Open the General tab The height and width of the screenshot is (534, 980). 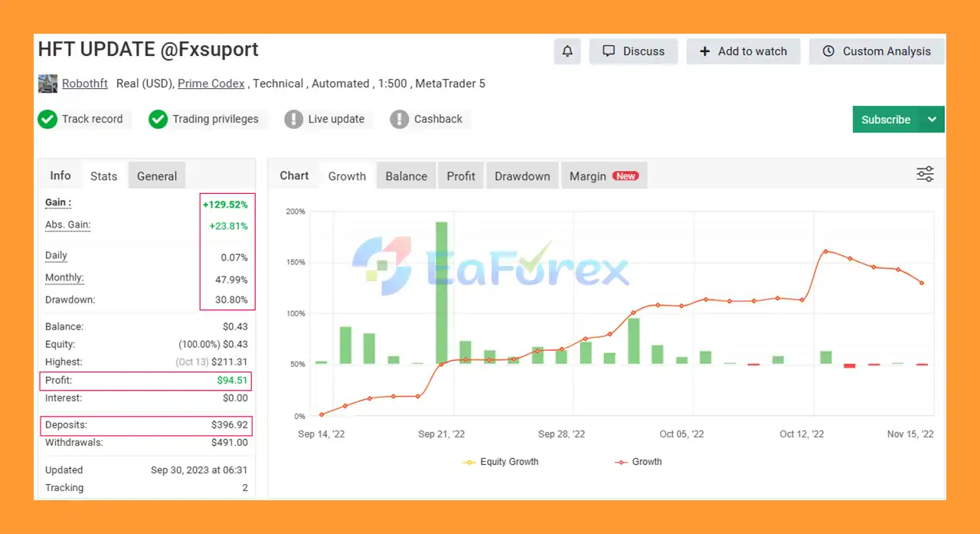coord(157,176)
